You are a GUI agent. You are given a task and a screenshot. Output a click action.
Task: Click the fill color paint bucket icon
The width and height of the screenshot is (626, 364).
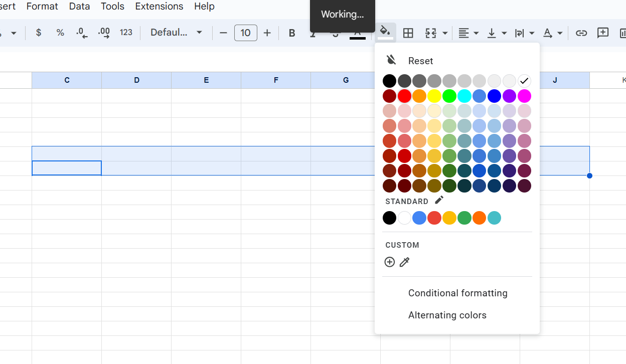385,32
